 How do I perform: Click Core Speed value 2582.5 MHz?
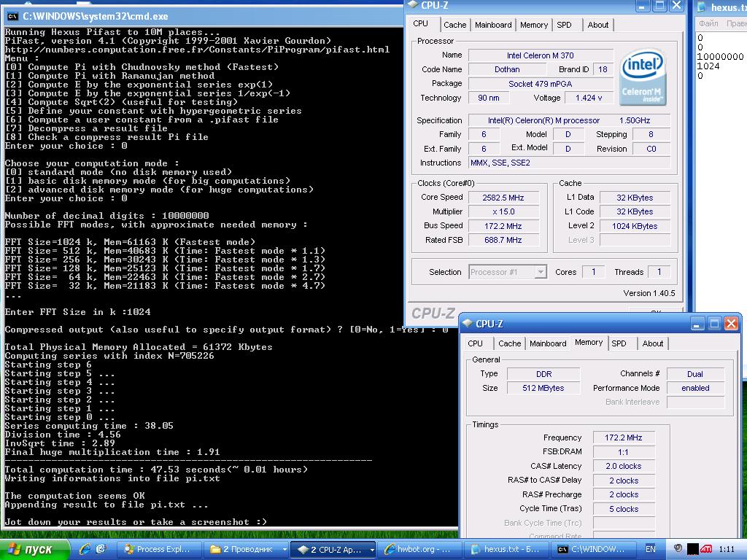point(503,198)
